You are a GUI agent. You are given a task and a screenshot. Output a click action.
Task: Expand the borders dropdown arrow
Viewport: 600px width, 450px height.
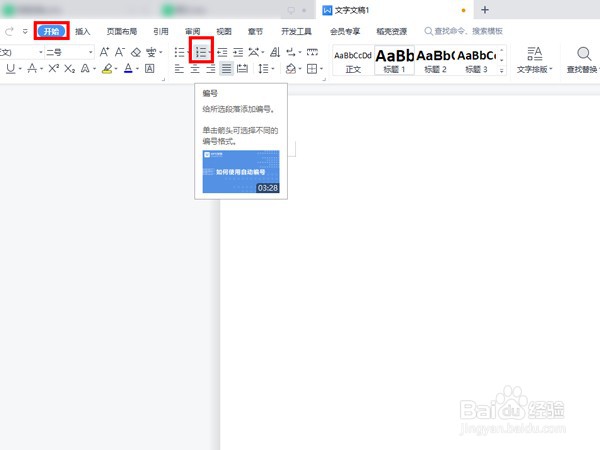[321, 69]
